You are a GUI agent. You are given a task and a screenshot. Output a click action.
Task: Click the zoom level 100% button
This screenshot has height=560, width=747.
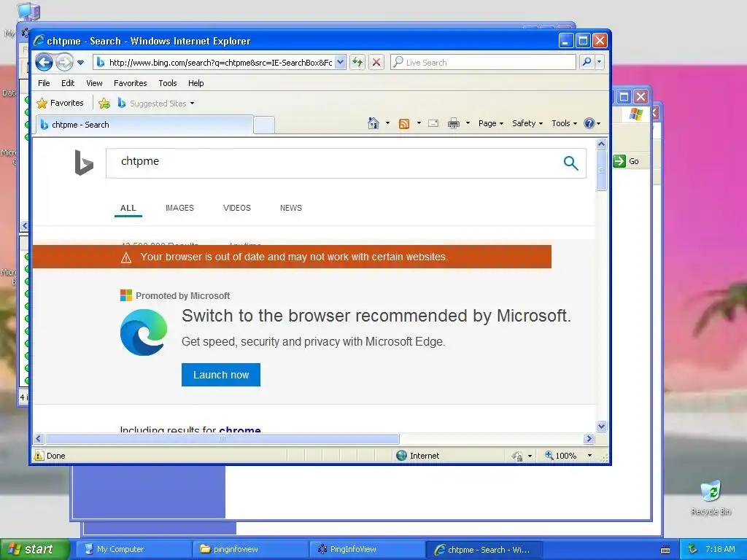(x=561, y=456)
